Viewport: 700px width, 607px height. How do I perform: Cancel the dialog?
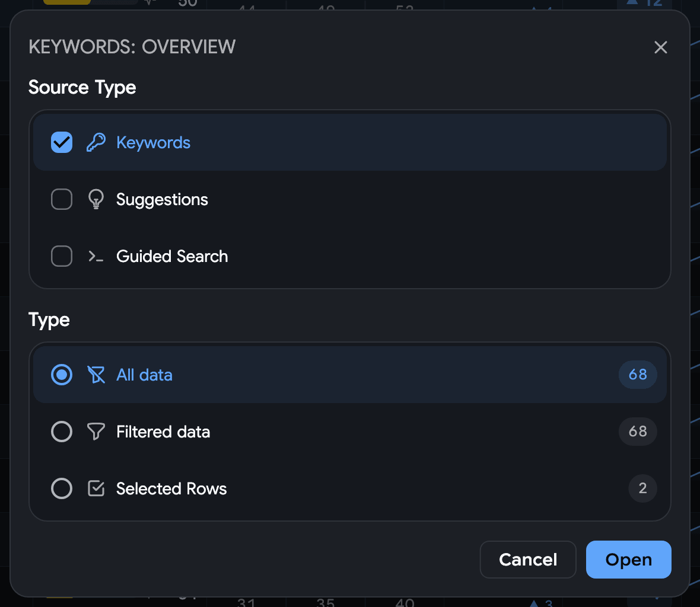click(528, 560)
